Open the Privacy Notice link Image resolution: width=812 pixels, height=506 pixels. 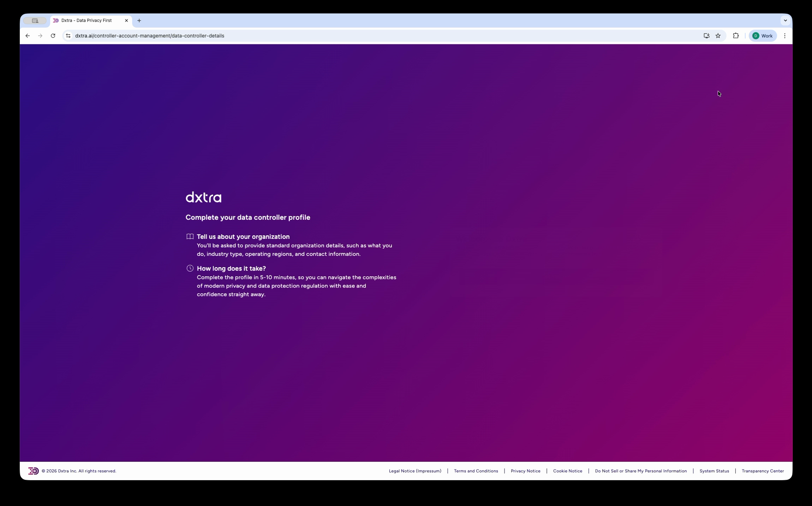point(525,471)
